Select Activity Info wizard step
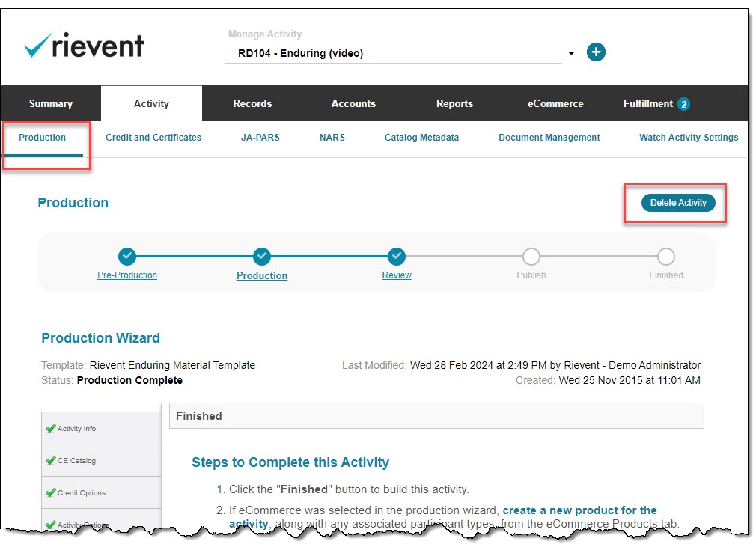 (x=101, y=428)
